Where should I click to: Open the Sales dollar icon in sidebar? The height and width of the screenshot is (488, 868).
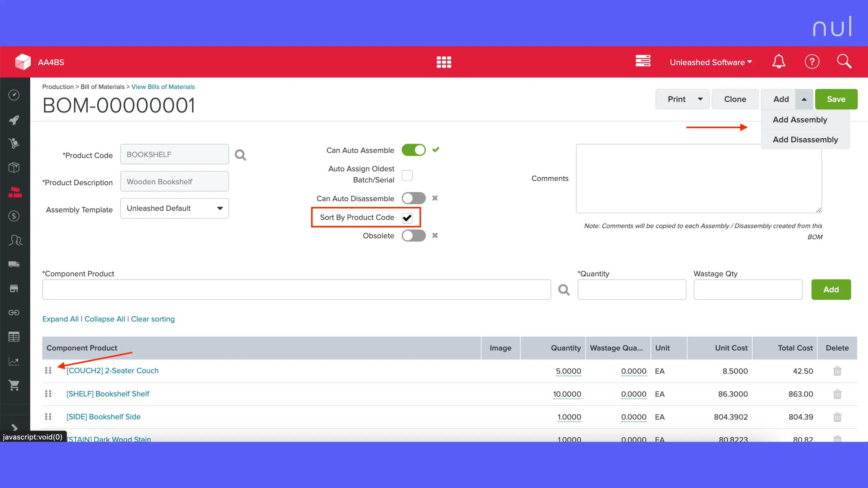pos(14,216)
